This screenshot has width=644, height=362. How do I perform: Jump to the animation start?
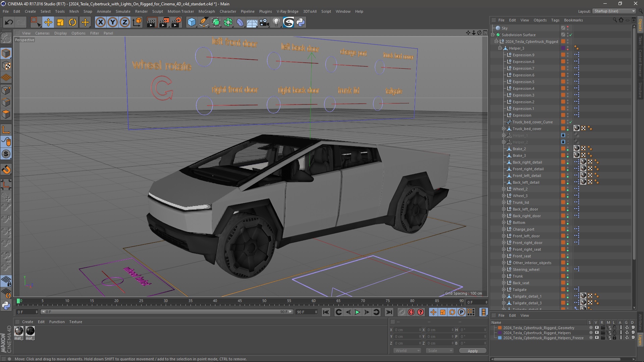[x=326, y=312]
